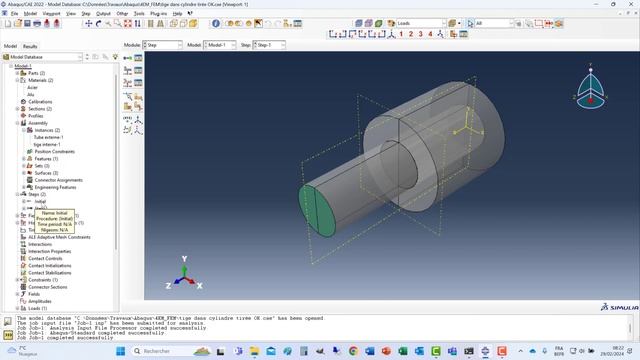Screen dimensions: 640x360
Task: Select Calibrations tree item
Action: pyautogui.click(x=40, y=102)
